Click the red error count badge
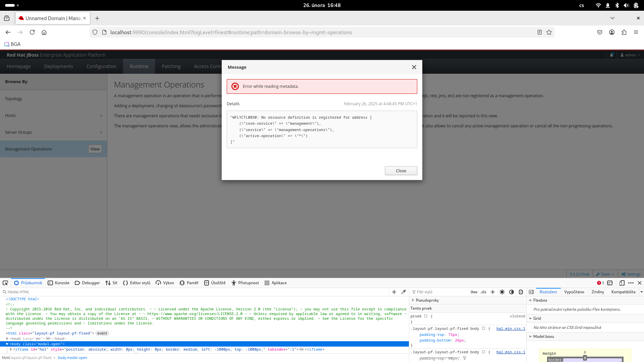The image size is (644, 362). tap(600, 283)
